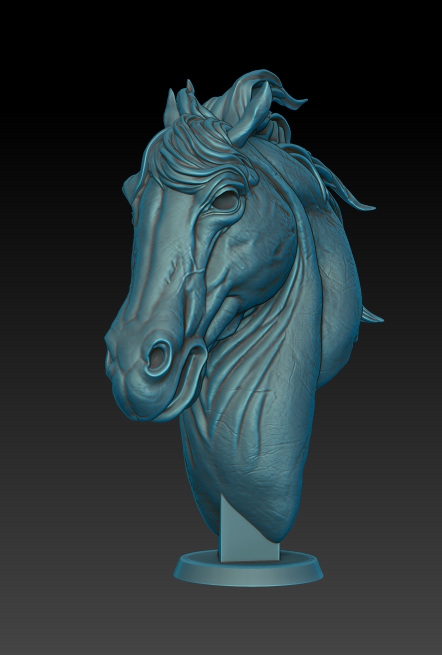Select the small spike behind the neck
The image size is (442, 655).
pos(372,316)
